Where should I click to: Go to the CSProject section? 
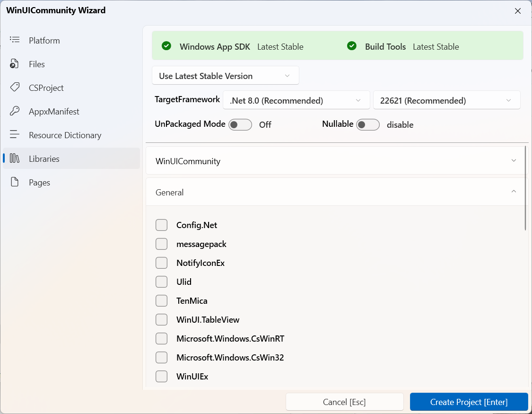tap(71, 88)
